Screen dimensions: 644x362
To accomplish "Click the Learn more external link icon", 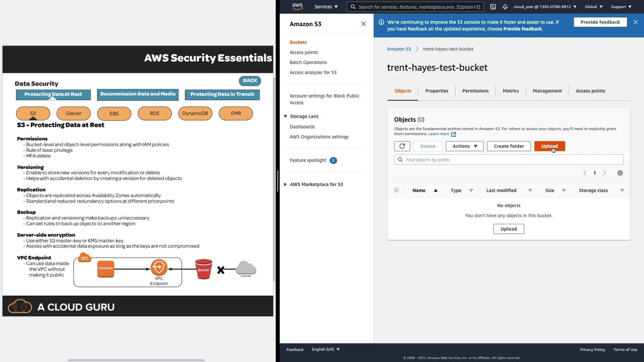I will [453, 134].
